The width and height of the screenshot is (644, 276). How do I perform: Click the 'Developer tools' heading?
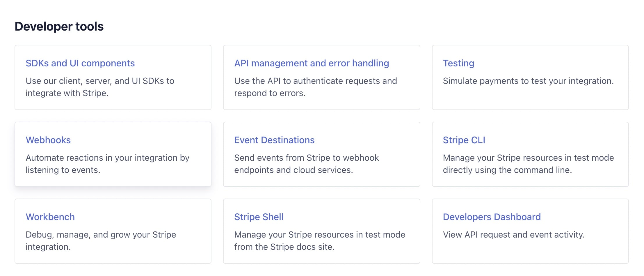pos(59,26)
